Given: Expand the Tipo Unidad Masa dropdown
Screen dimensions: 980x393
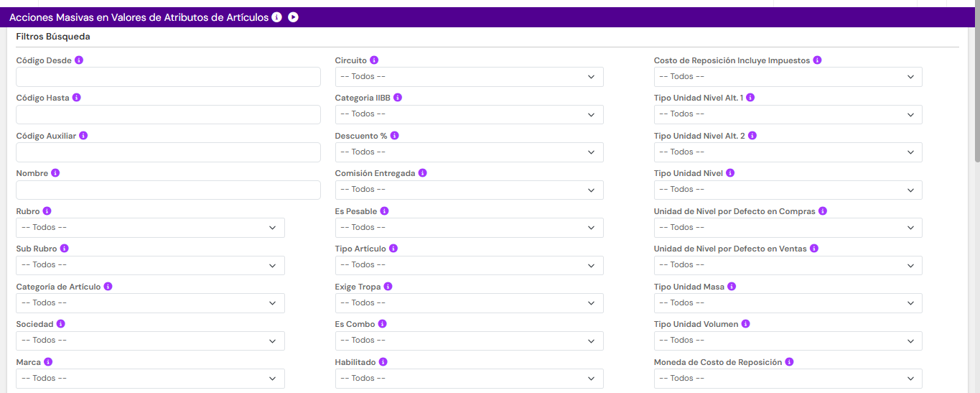Looking at the screenshot, I should click(x=788, y=303).
